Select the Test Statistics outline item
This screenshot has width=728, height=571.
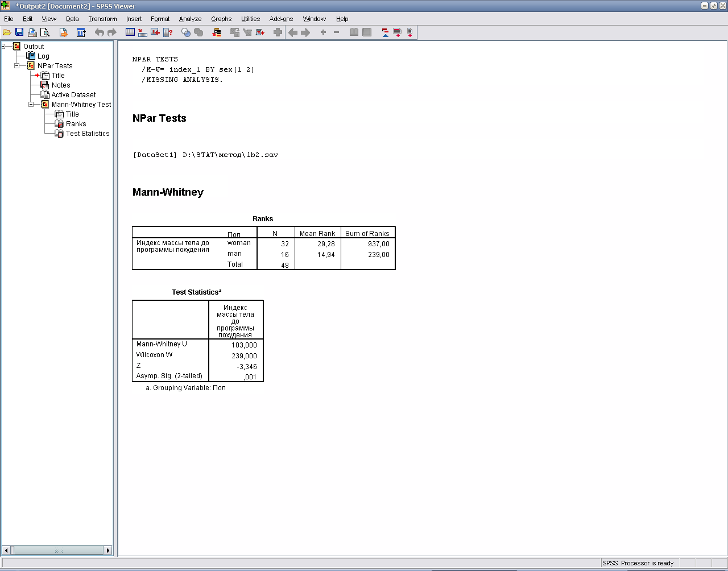(x=88, y=134)
